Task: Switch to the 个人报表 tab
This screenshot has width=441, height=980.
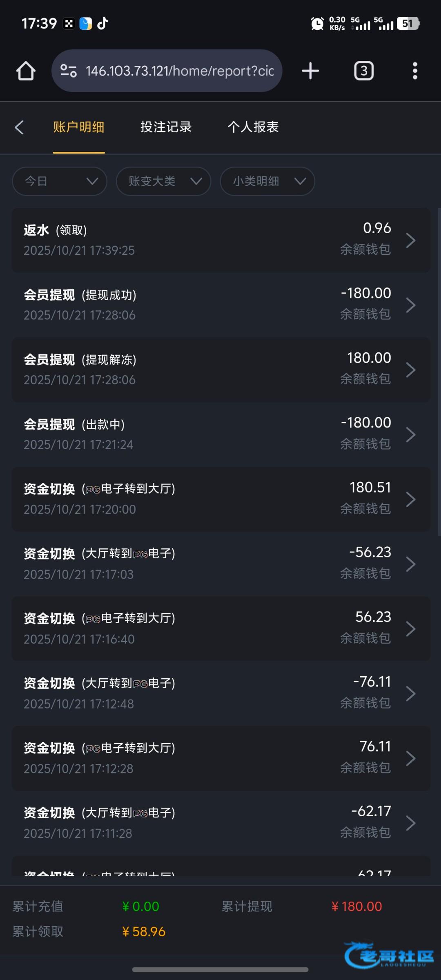Action: pyautogui.click(x=253, y=127)
